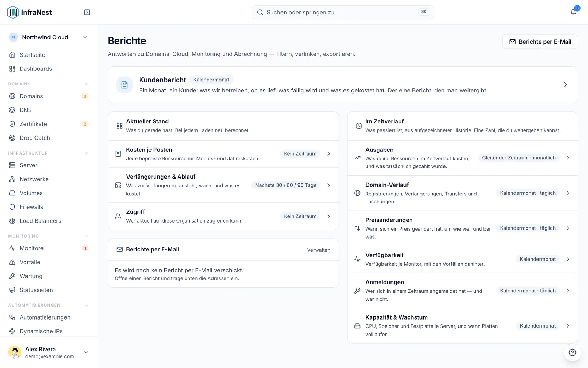Click the Drop Catch target icon
The image size is (588, 368).
[x=12, y=138]
